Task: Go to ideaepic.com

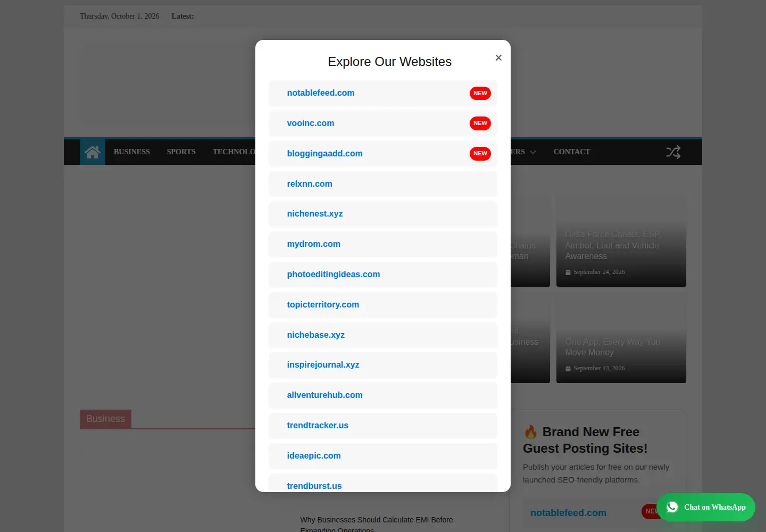Action: pos(314,456)
